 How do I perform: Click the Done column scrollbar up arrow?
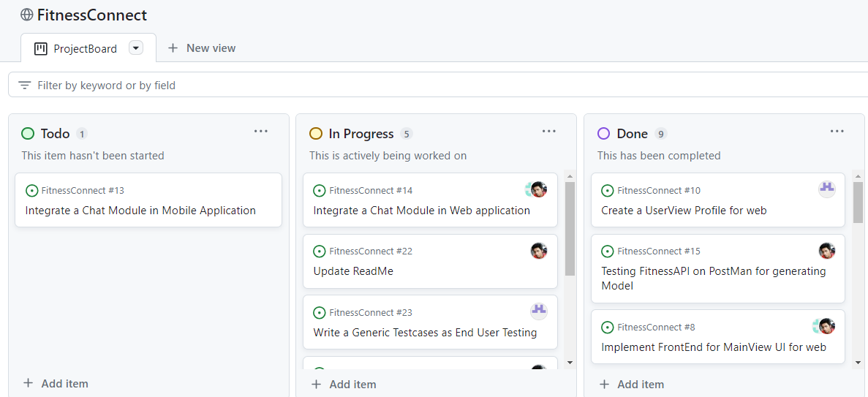click(x=858, y=177)
